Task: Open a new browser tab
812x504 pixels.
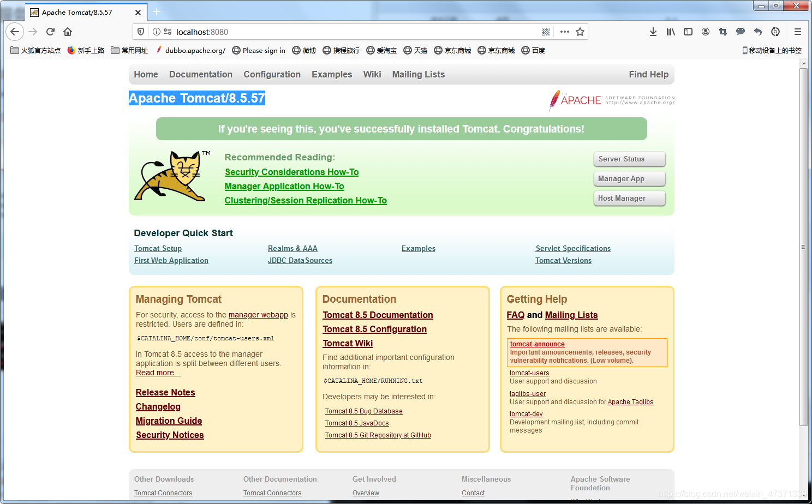Action: coord(157,11)
